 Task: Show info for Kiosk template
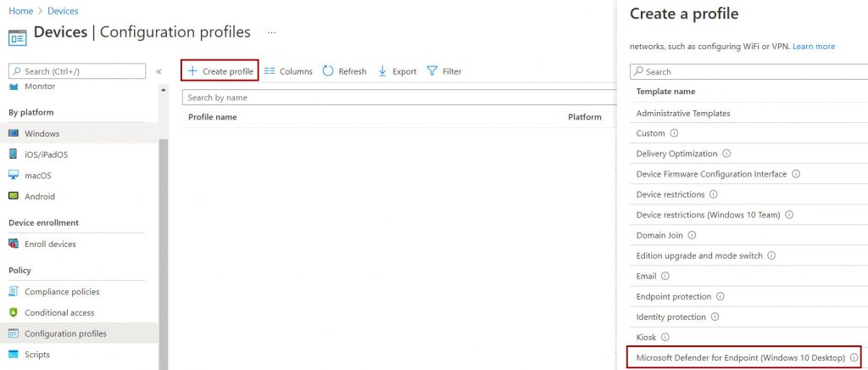665,337
